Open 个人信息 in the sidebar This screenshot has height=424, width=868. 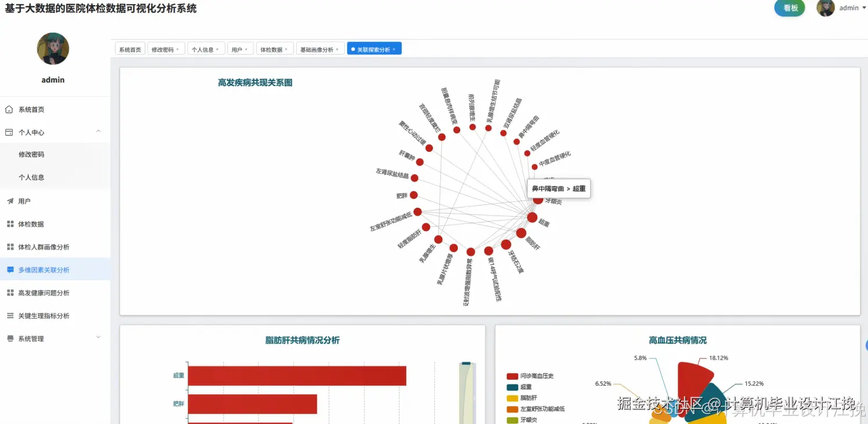55,177
